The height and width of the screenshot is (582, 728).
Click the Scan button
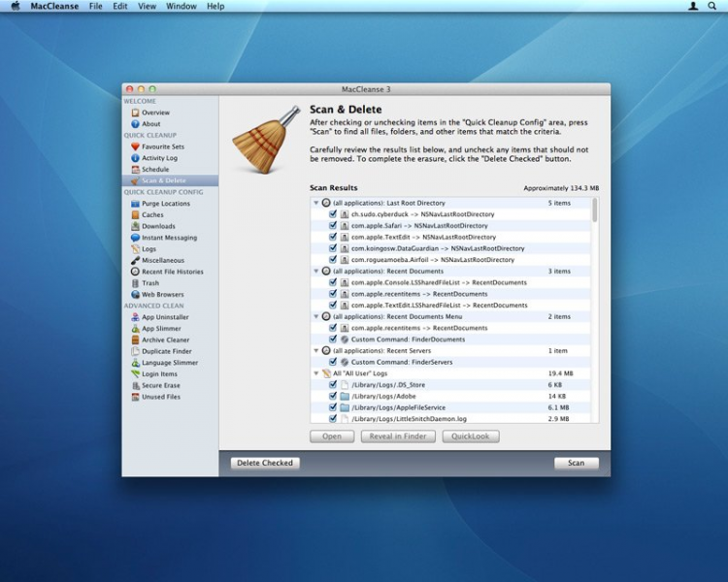coord(577,463)
